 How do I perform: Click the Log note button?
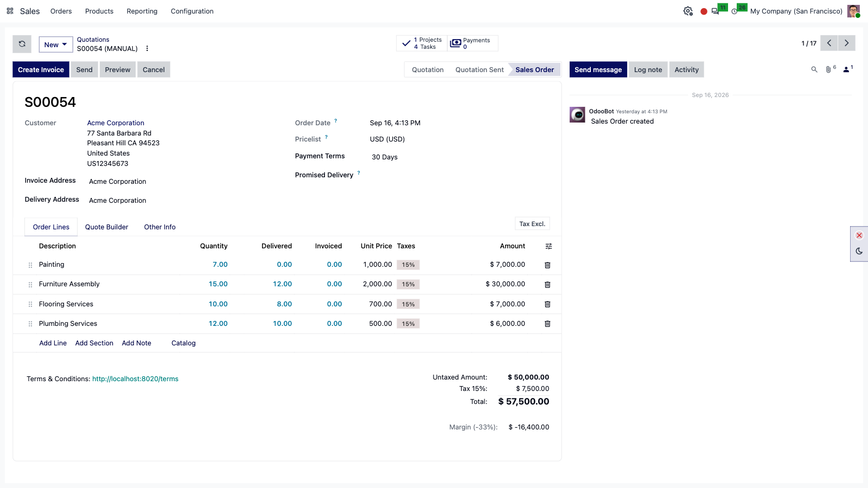click(648, 69)
